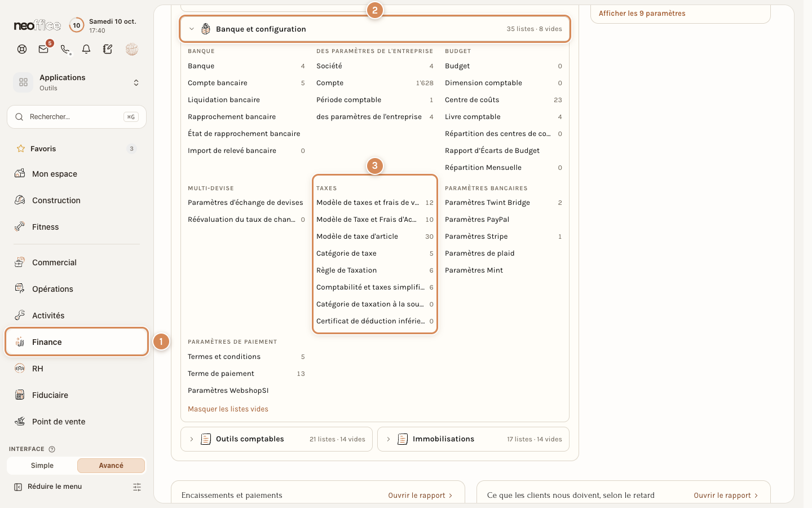Screen dimensions: 812x508
Task: Open Terme de paiement list
Action: tap(246, 374)
